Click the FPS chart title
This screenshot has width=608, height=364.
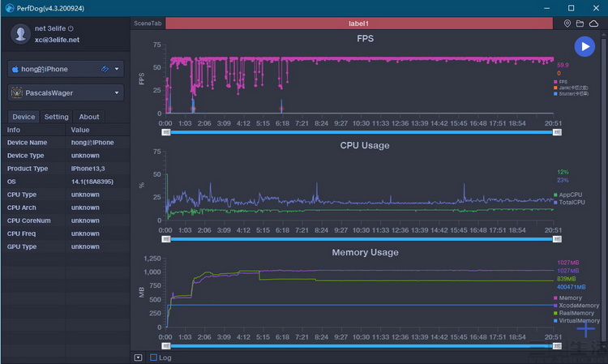366,38
